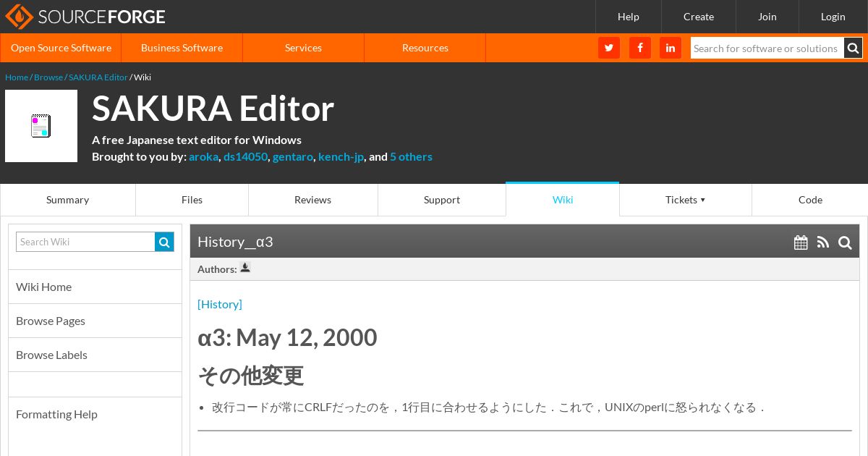Click the Search Wiki magnifier button
Screen dimensions: 868x456
click(x=164, y=242)
